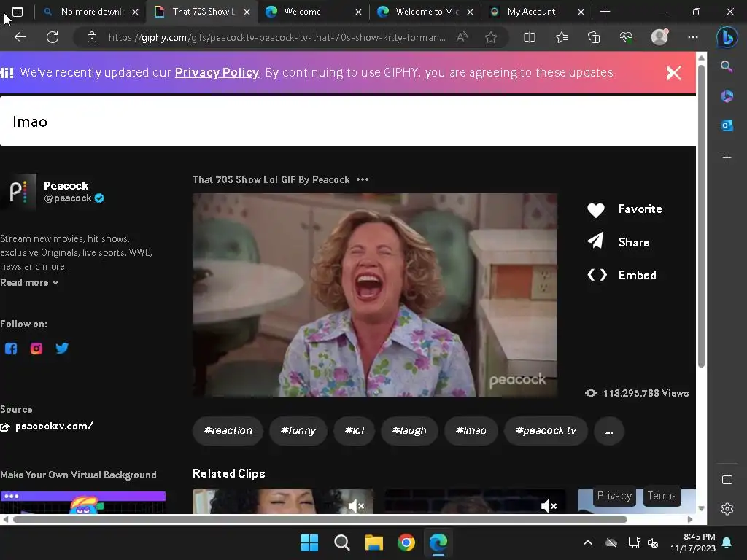Open Collections panel
This screenshot has width=747, height=560.
(594, 37)
